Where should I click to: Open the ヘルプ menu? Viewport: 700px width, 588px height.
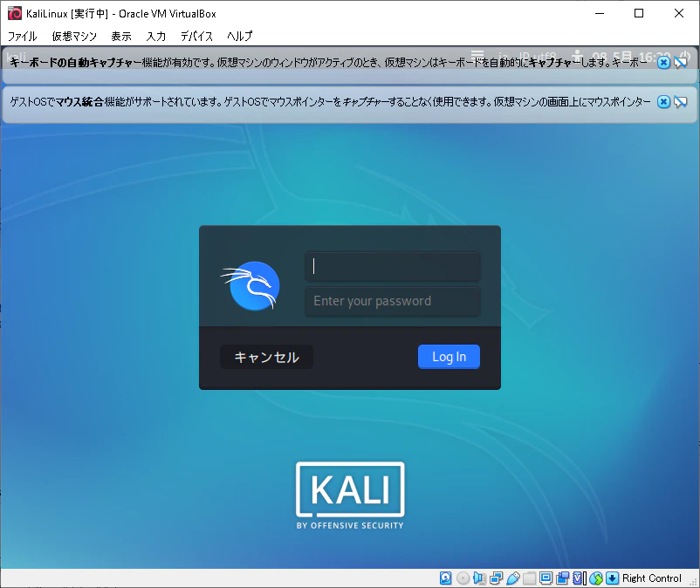pos(239,36)
